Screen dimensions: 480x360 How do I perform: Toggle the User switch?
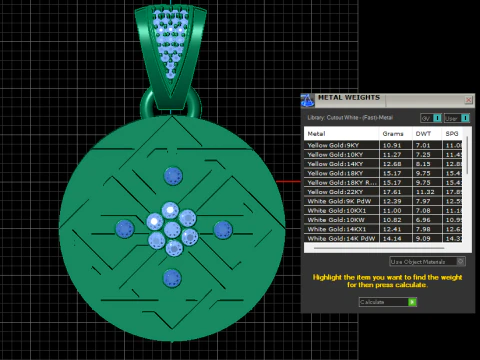pyautogui.click(x=457, y=118)
